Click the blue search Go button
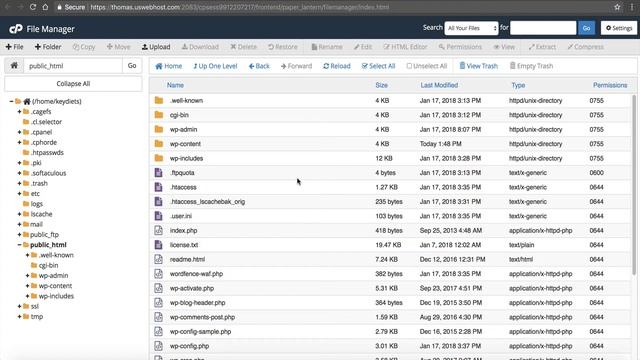Image resolution: width=640 pixels, height=360 pixels. pyautogui.click(x=586, y=28)
